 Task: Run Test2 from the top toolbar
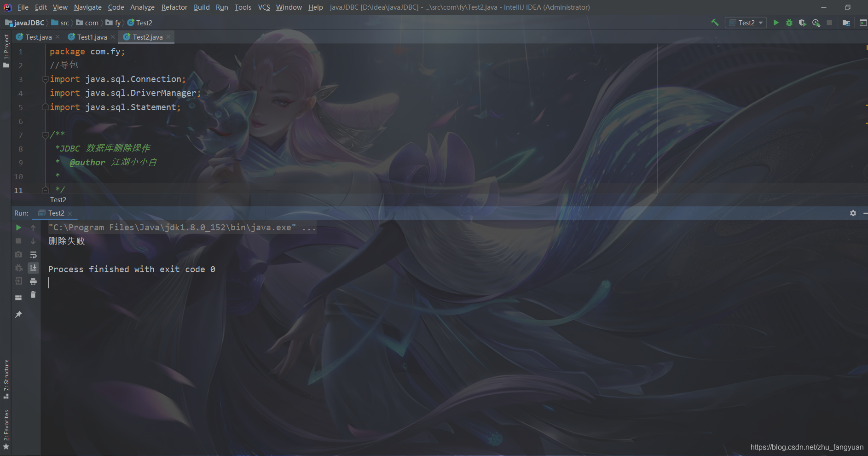776,23
